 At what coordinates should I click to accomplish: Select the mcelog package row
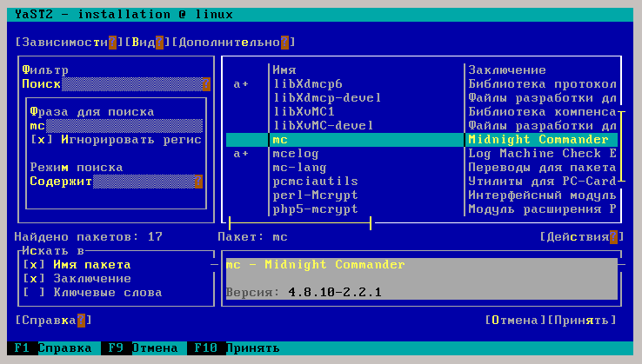(422, 154)
